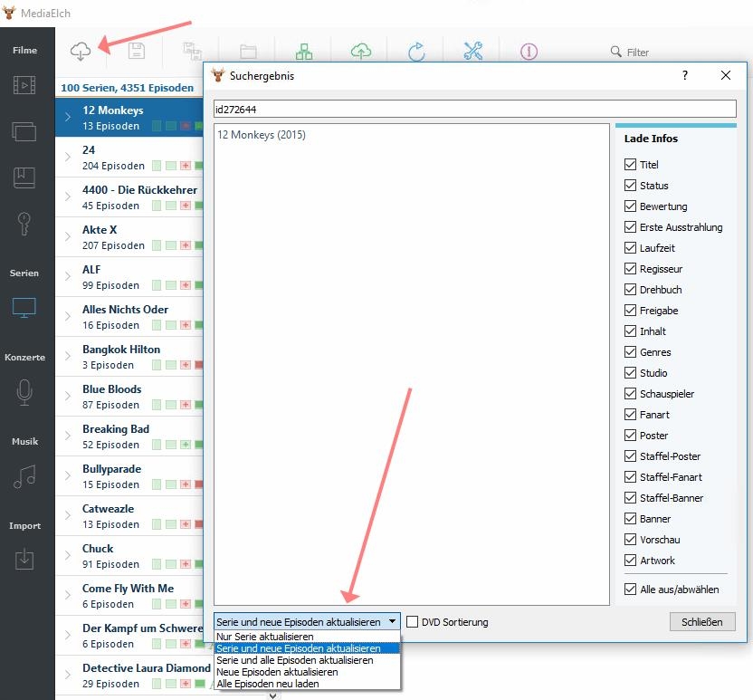Uncheck the Titel checkbox
Image resolution: width=753 pixels, height=700 pixels.
pyautogui.click(x=630, y=164)
